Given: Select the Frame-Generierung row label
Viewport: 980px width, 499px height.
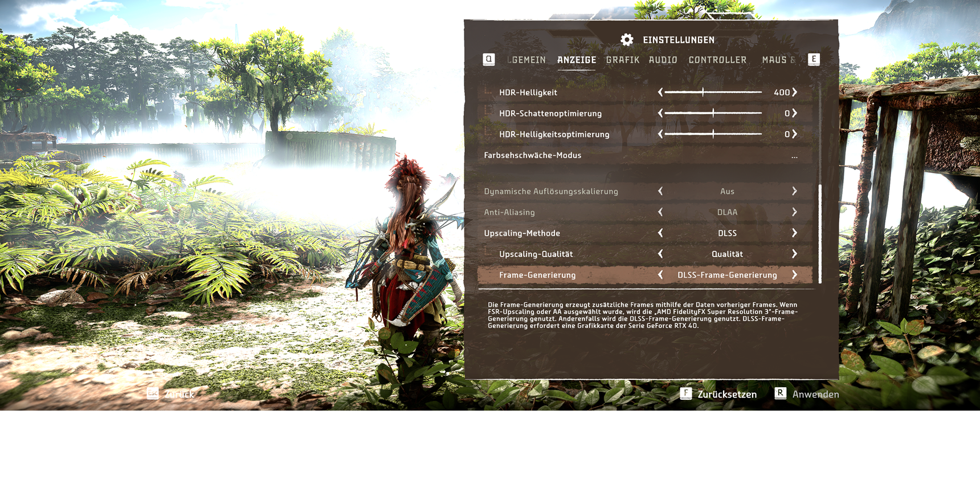Looking at the screenshot, I should [537, 275].
